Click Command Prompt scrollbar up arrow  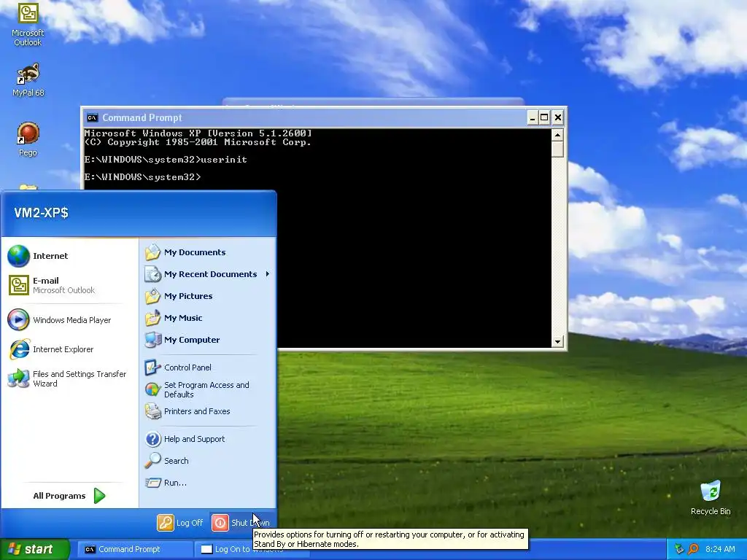point(557,135)
